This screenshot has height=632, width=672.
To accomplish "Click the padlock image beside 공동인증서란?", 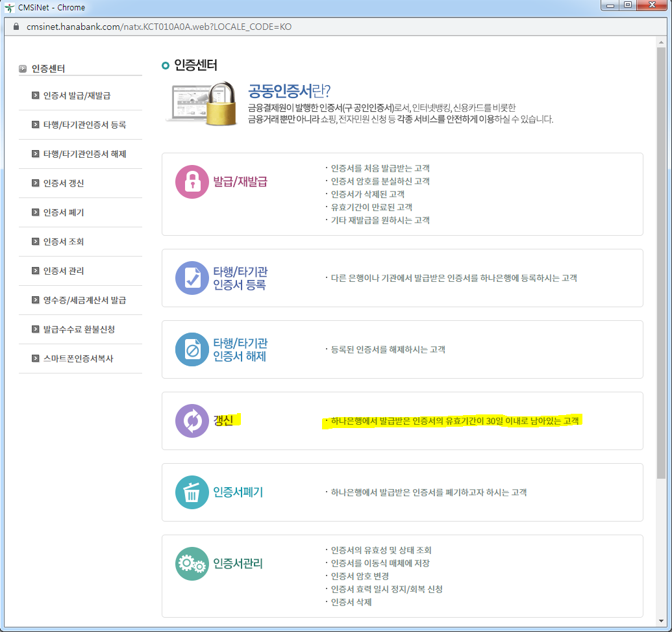I will point(221,103).
